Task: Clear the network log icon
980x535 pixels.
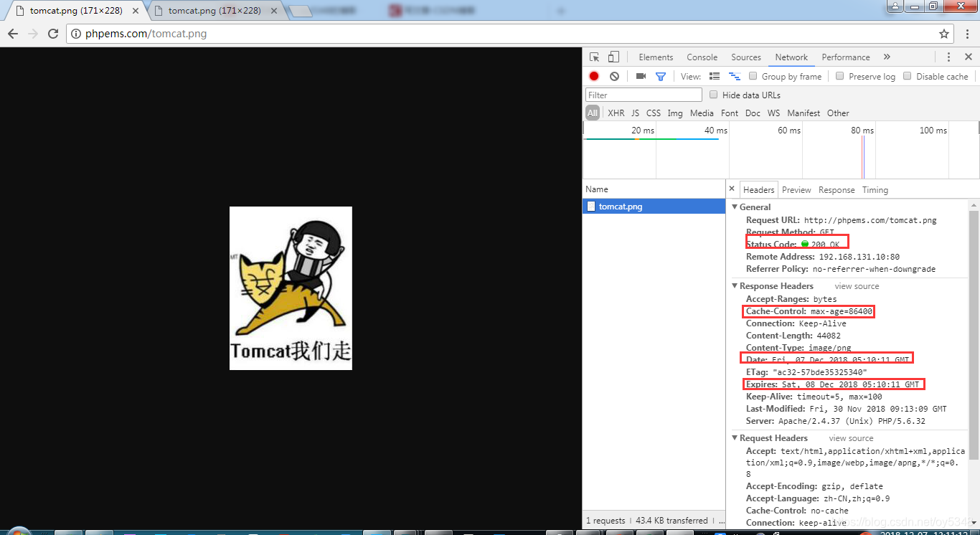Action: coord(614,76)
